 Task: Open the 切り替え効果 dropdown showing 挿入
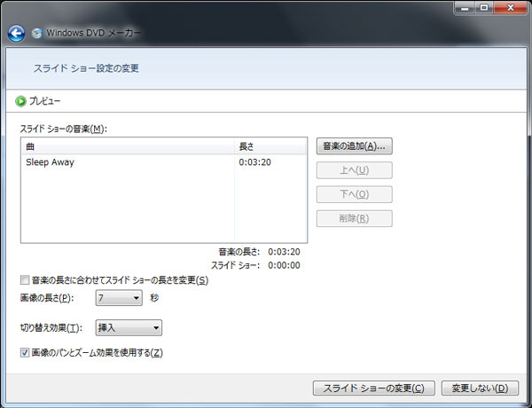[129, 328]
